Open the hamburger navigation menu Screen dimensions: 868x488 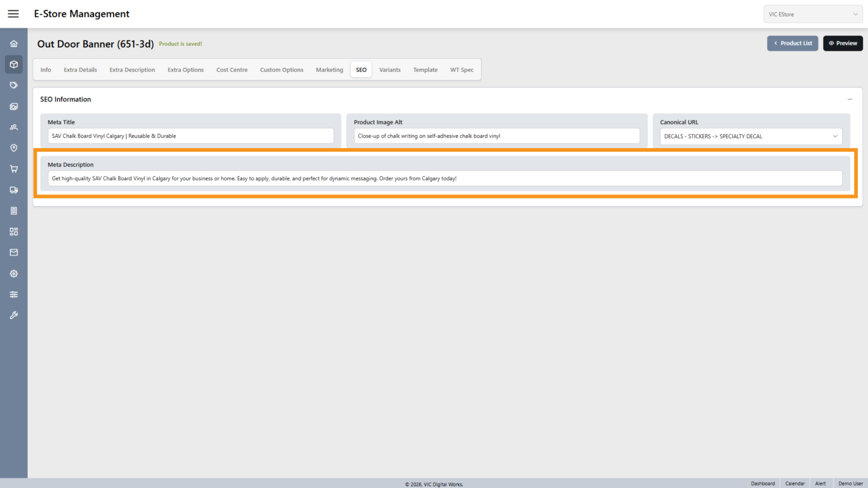(x=13, y=14)
